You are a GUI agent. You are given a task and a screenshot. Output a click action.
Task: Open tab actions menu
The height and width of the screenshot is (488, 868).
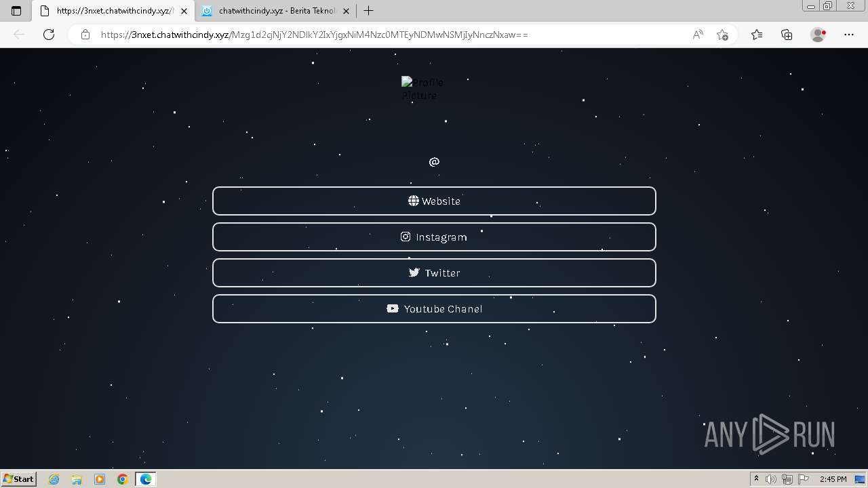16,11
